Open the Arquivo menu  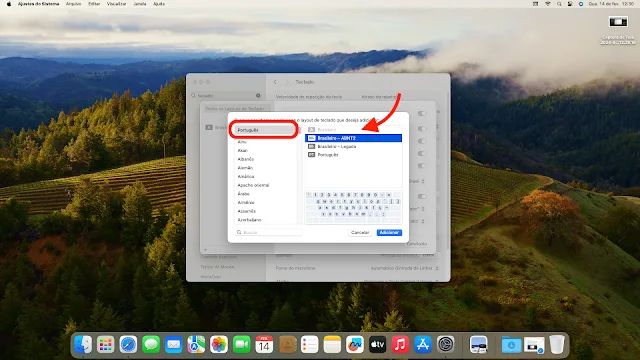pos(73,4)
